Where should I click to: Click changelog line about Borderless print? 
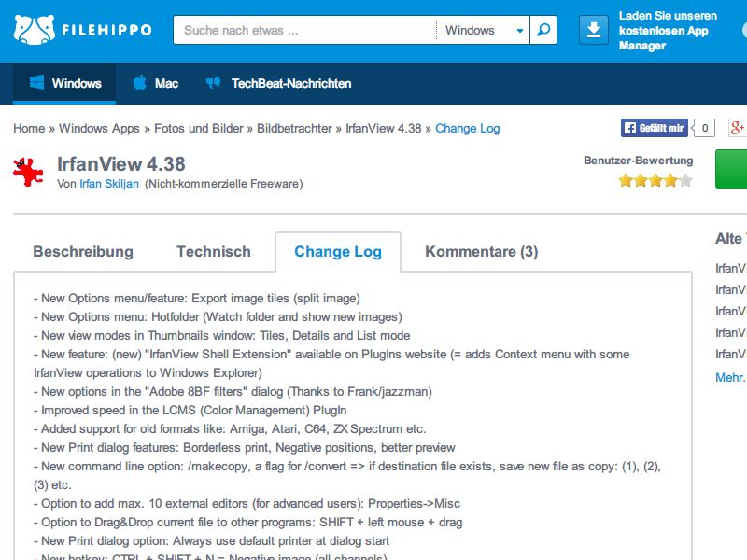[245, 448]
